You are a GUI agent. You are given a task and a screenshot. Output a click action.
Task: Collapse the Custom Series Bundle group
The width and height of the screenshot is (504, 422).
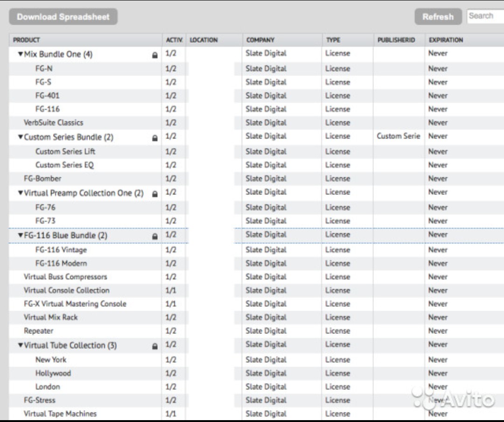21,137
